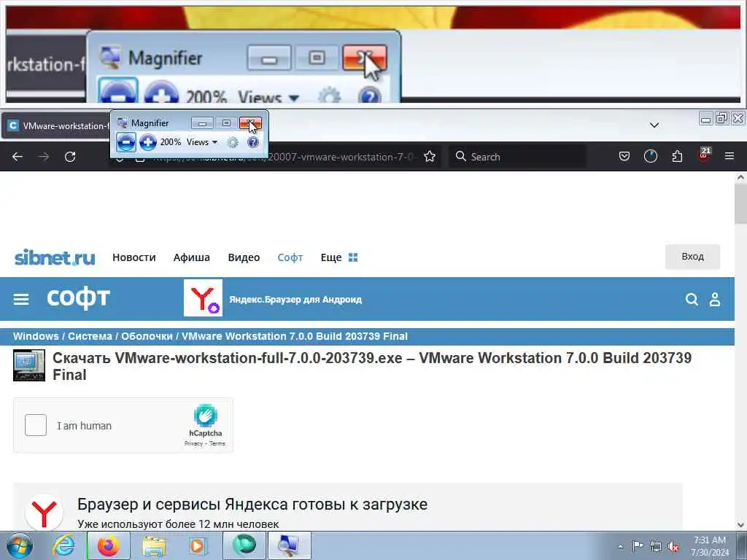Viewport: 747px width, 560px height.
Task: Focus the Firefox Search field
Action: (x=517, y=157)
